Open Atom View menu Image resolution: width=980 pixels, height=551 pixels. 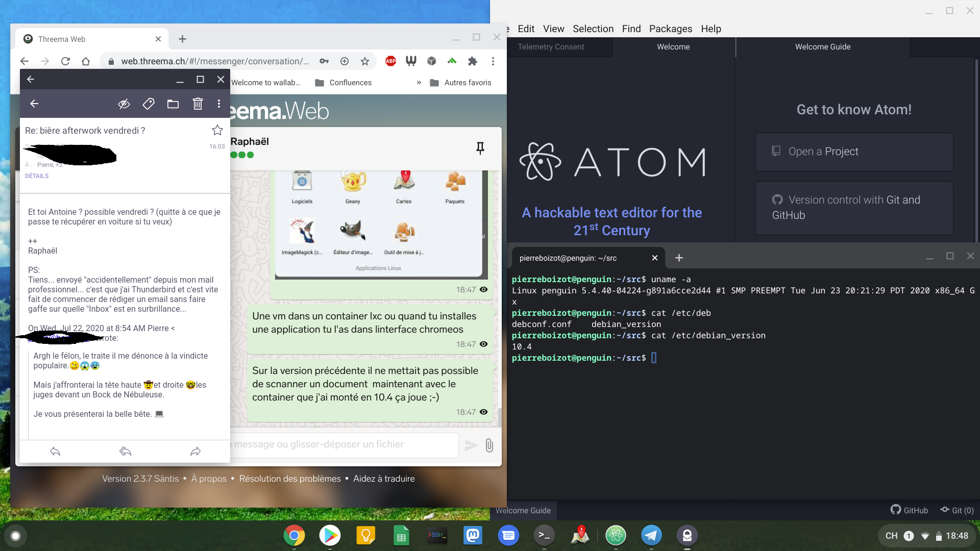coord(553,29)
